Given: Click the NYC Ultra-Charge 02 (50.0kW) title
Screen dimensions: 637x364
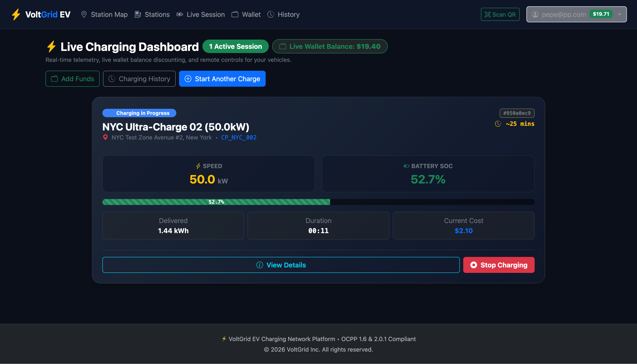Looking at the screenshot, I should point(176,127).
